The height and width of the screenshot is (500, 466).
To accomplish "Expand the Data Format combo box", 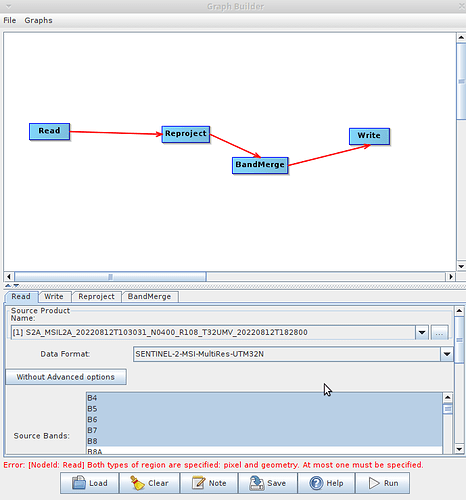I will click(x=447, y=354).
